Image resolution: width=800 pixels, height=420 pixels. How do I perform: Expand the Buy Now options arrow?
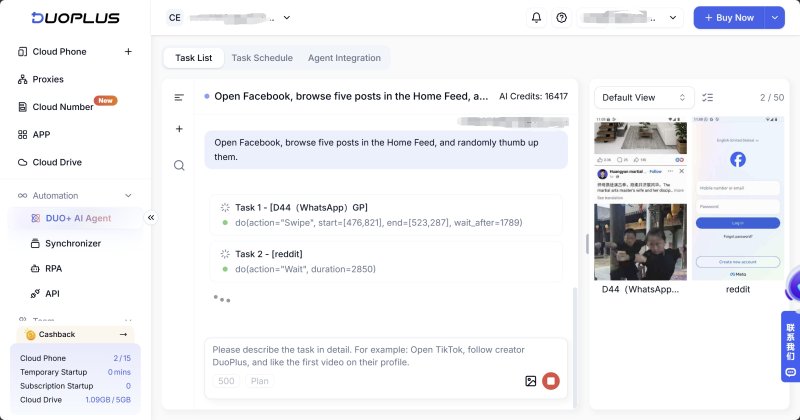pyautogui.click(x=774, y=18)
